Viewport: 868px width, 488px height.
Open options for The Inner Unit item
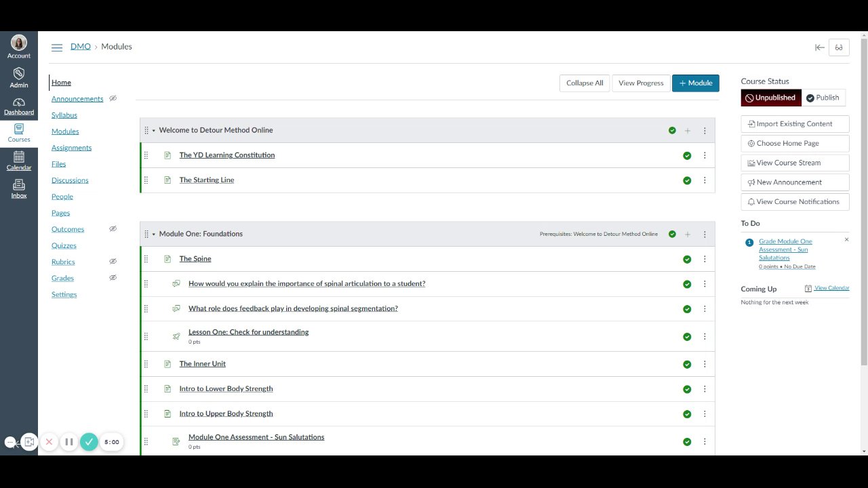click(x=705, y=364)
